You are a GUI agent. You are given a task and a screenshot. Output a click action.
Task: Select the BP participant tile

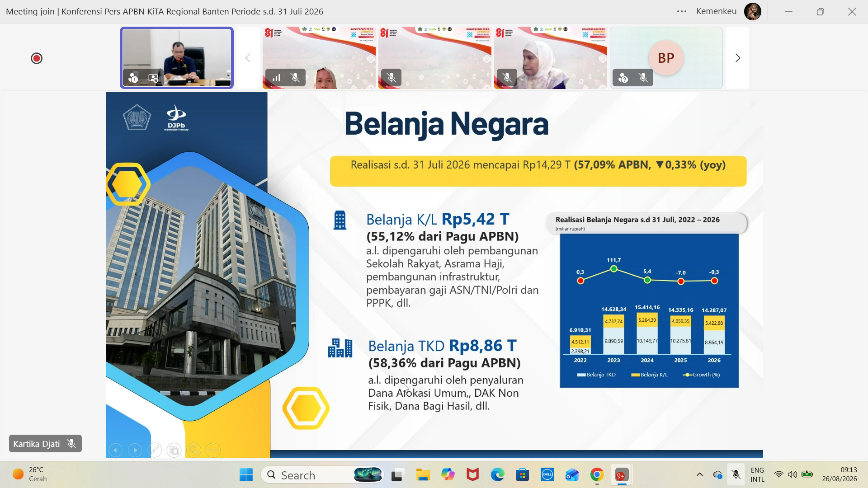666,58
